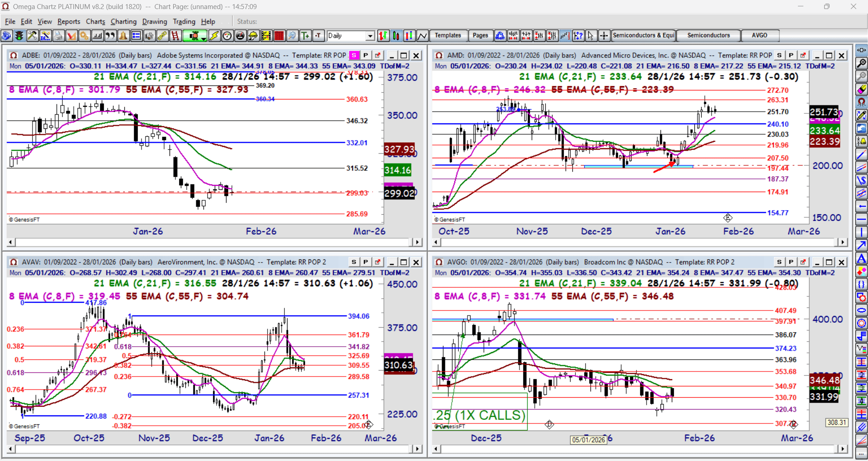Select the red magnet snap tool

[x=862, y=102]
